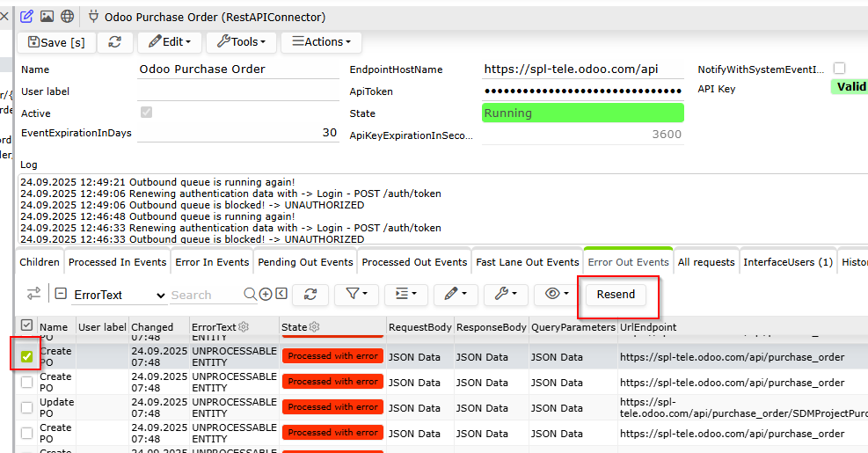
Task: Toggle the Active checkbox
Action: point(146,113)
